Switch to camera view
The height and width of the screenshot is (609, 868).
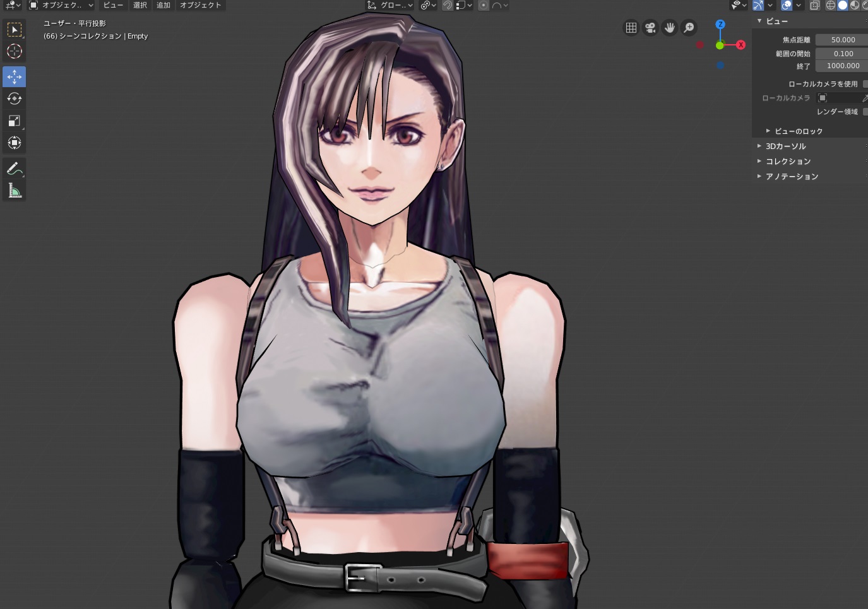pyautogui.click(x=650, y=28)
